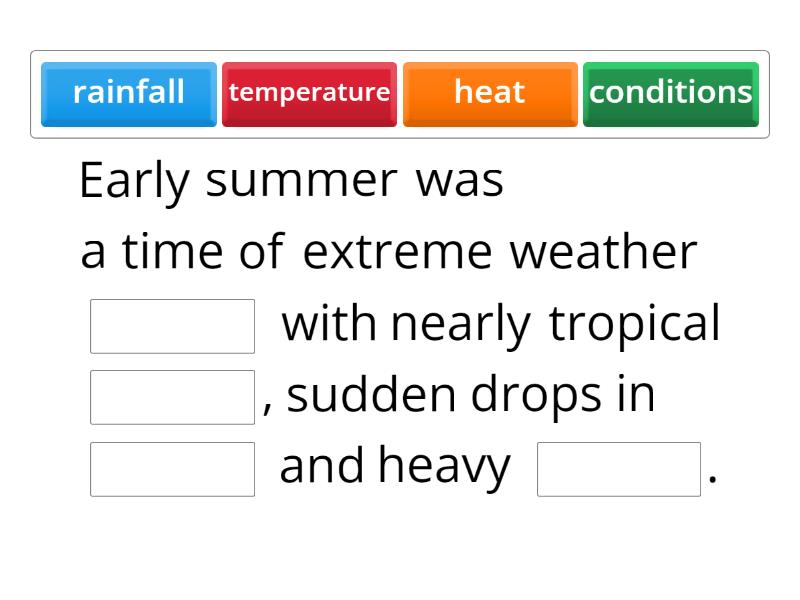Click the phrase 'sudden drops in'
Viewport: 800px width, 600px height.
tap(470, 394)
